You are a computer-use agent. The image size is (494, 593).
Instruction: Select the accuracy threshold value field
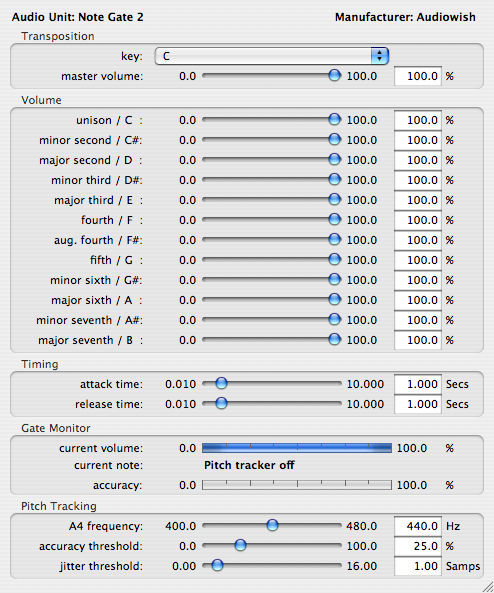[x=418, y=546]
